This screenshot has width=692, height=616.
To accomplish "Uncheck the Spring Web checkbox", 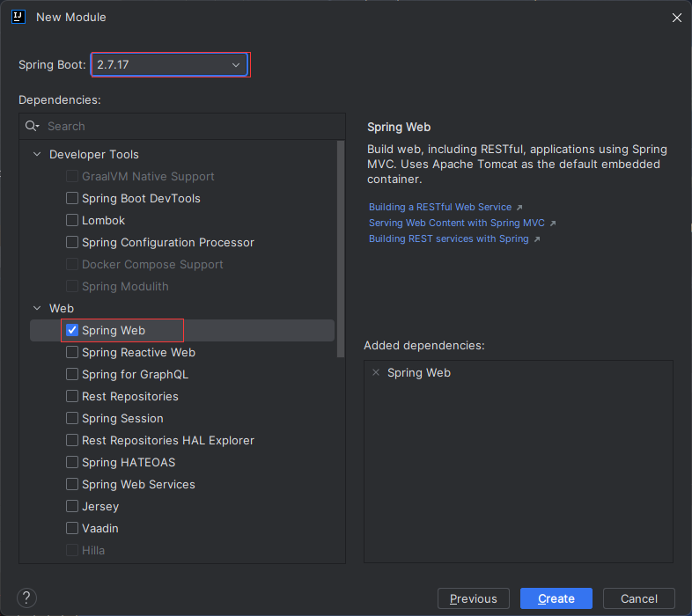I will click(72, 330).
